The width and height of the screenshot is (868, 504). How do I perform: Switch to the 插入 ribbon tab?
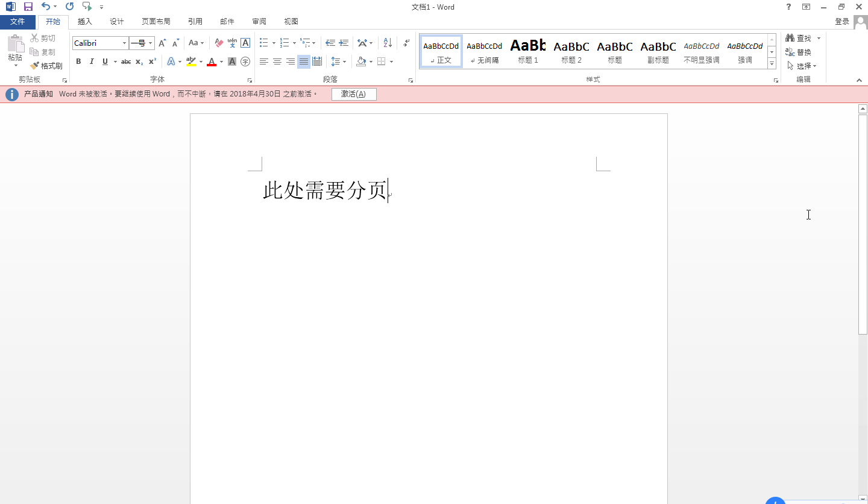[84, 21]
